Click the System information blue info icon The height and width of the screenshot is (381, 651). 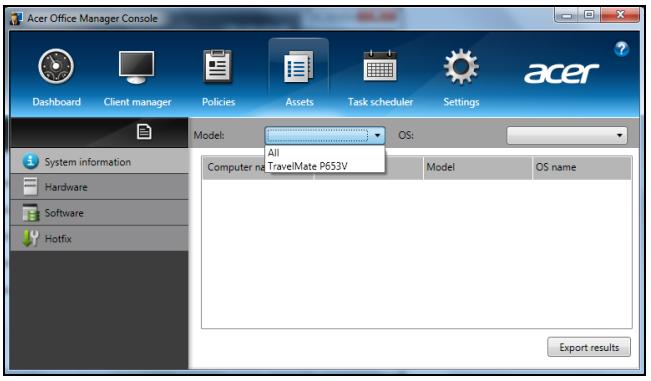(x=30, y=161)
